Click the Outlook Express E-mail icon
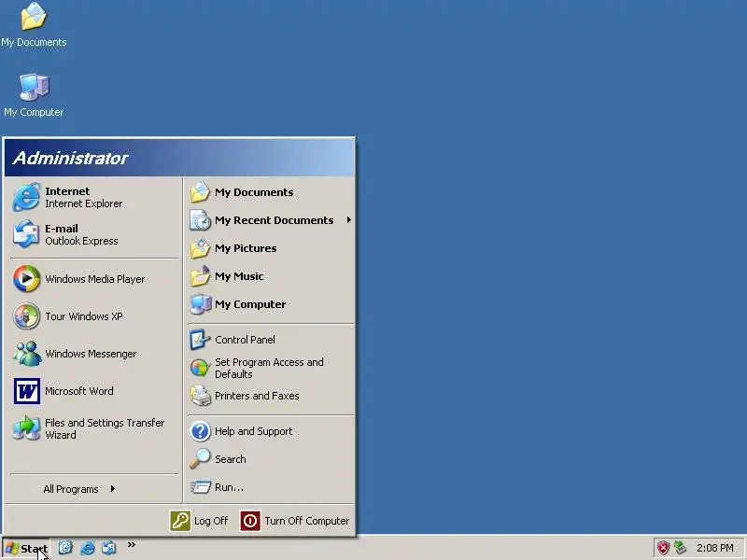Screen dimensions: 747x560 coord(26,234)
